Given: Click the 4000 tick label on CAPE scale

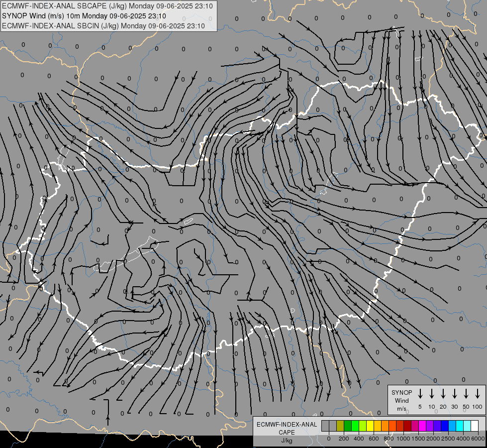Looking at the screenshot, I should [463, 439].
